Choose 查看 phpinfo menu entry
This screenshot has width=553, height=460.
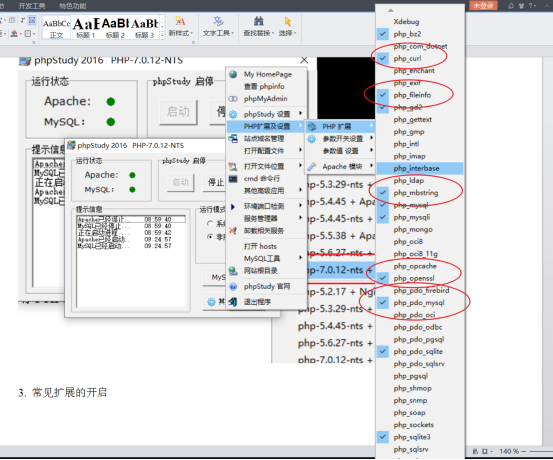[x=264, y=86]
